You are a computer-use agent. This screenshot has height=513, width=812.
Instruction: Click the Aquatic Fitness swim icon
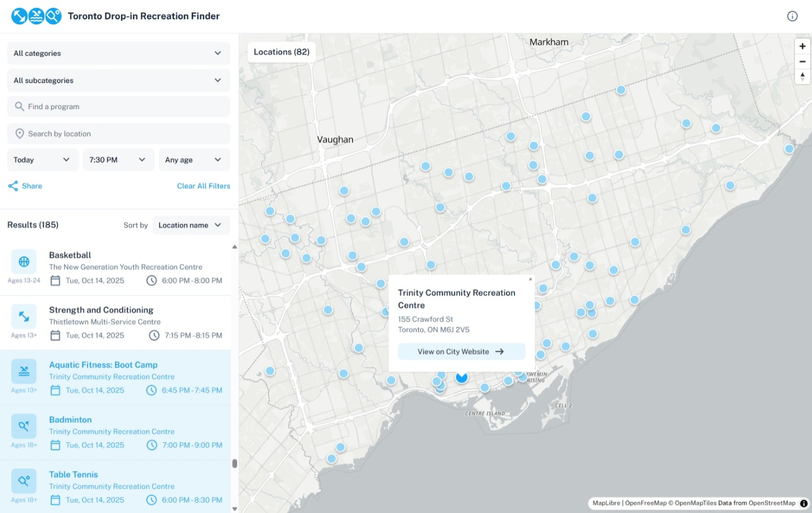coord(24,372)
